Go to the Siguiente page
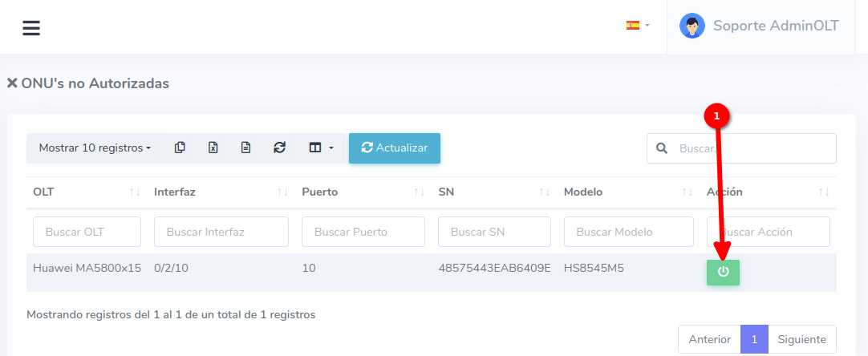Screen dimensions: 868x356 801,339
